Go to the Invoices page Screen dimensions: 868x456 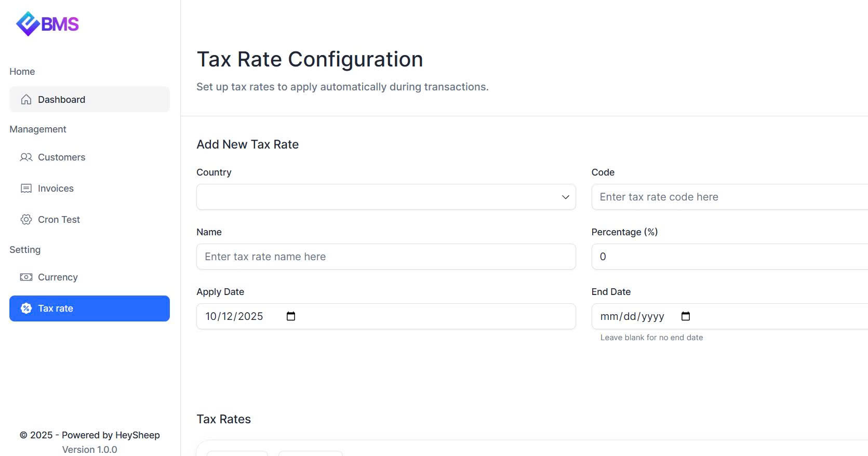coord(56,189)
